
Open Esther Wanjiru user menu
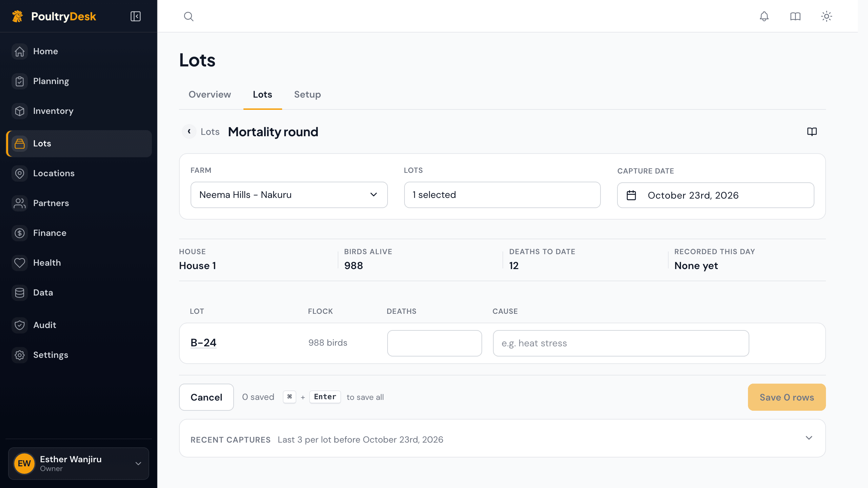[79, 464]
